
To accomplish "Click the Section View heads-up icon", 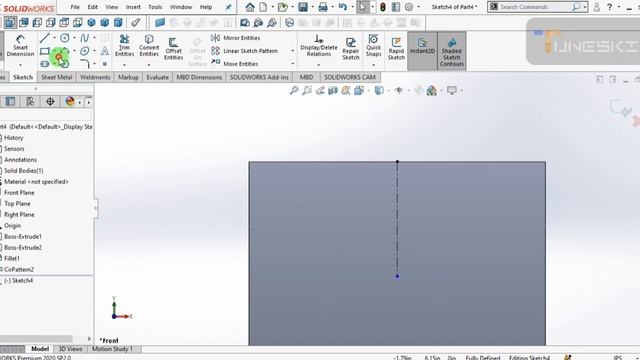I will coord(333,91).
